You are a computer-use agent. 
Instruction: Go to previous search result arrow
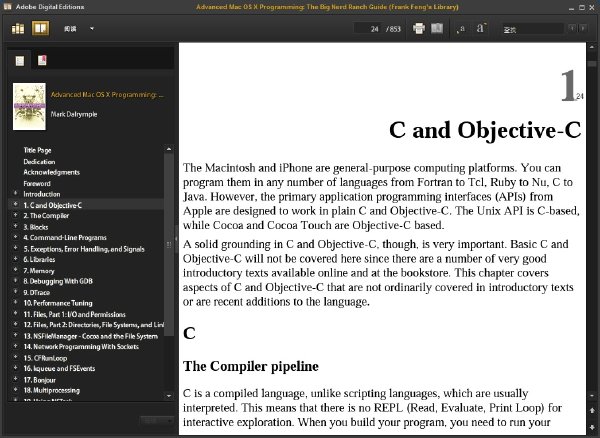572,28
